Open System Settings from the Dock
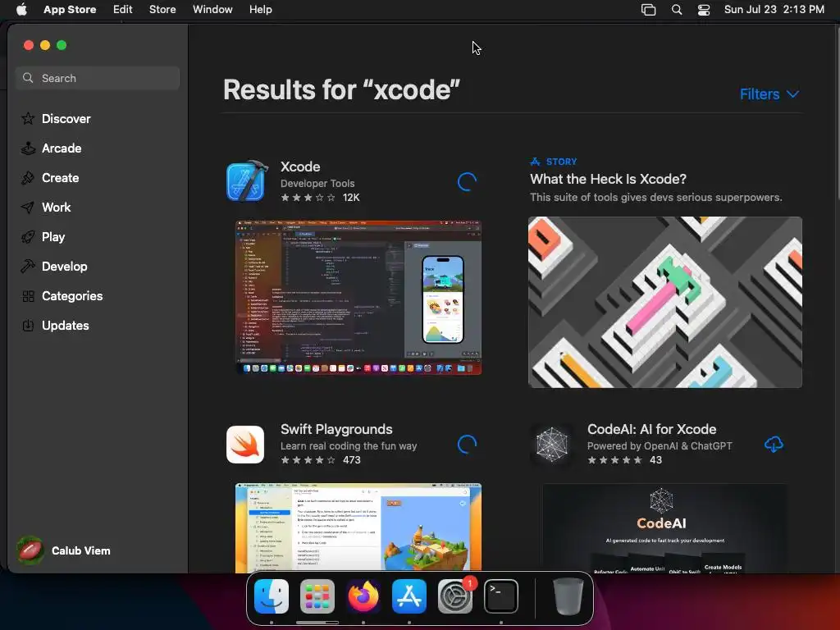The height and width of the screenshot is (630, 840). pos(455,596)
